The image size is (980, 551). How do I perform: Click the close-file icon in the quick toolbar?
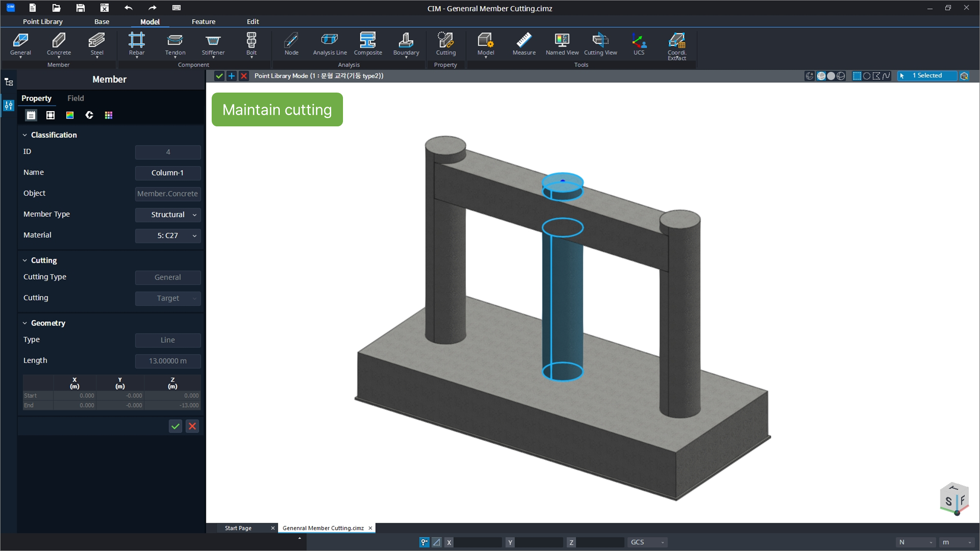click(104, 8)
